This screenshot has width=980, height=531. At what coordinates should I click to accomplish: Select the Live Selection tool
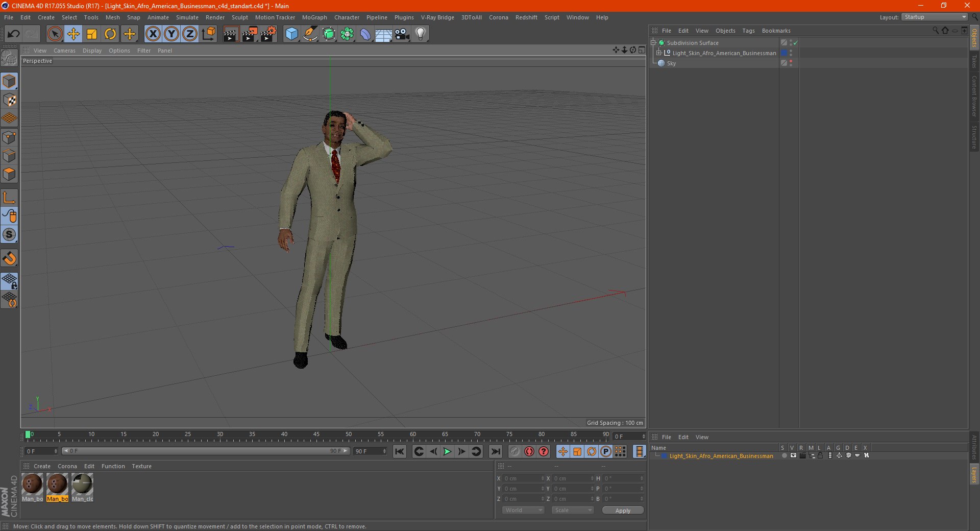click(55, 34)
